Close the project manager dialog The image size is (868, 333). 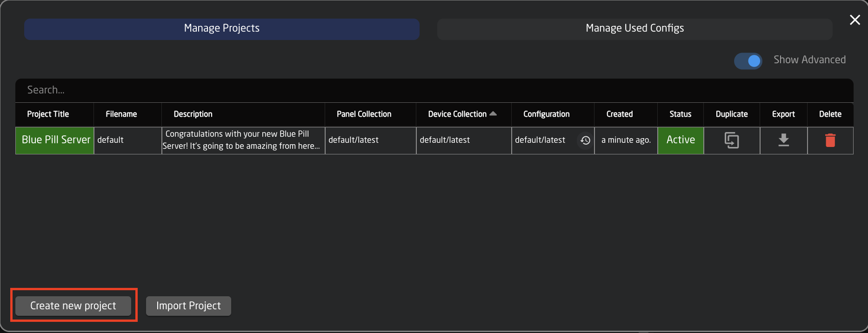tap(855, 20)
